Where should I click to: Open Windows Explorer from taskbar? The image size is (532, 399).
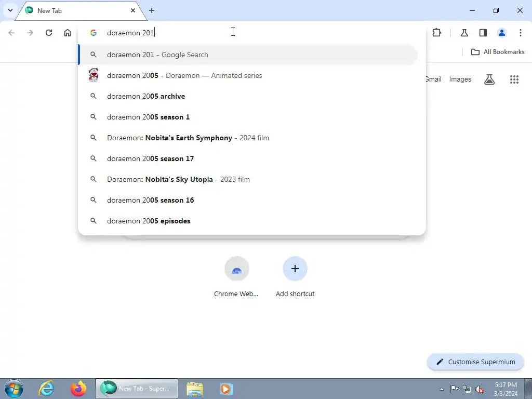[195, 389]
